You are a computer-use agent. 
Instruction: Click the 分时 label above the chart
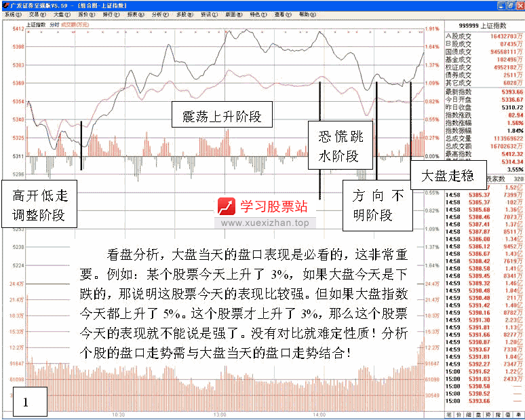(x=54, y=25)
